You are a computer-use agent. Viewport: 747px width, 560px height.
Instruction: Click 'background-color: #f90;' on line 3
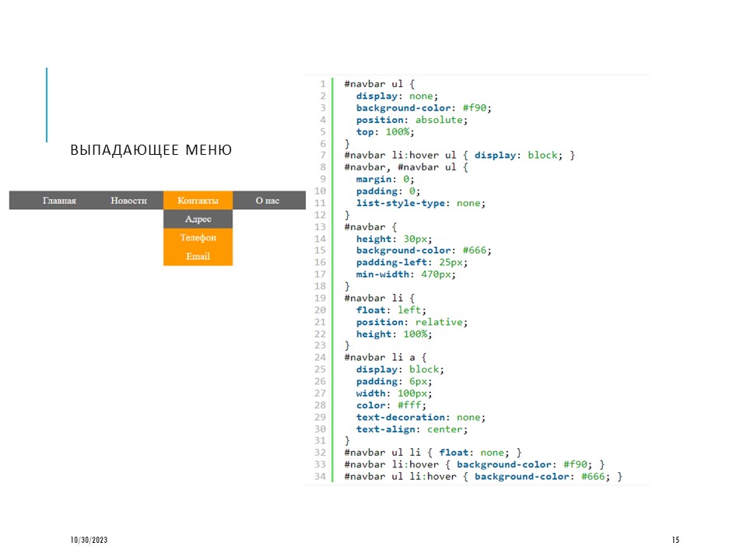[423, 107]
